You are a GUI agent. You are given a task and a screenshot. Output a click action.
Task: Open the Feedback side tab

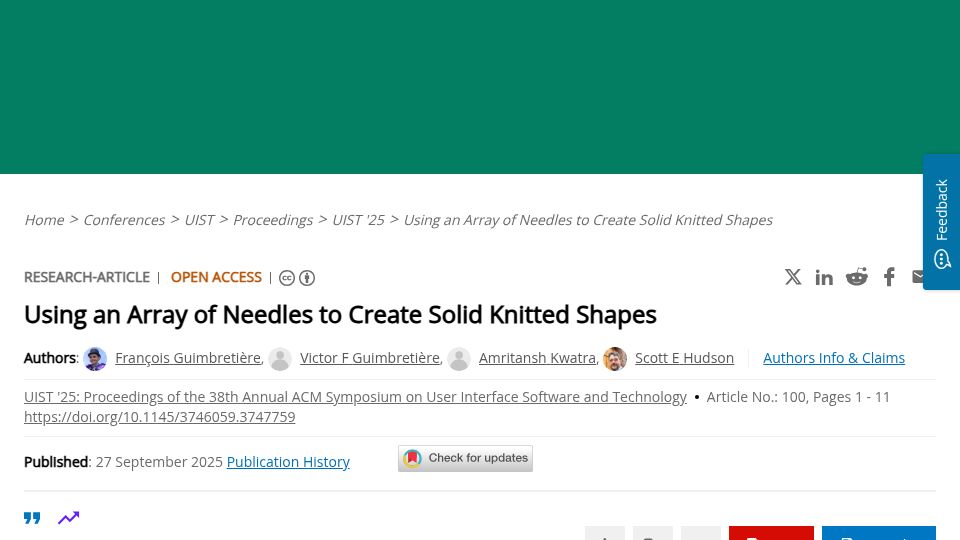(942, 222)
